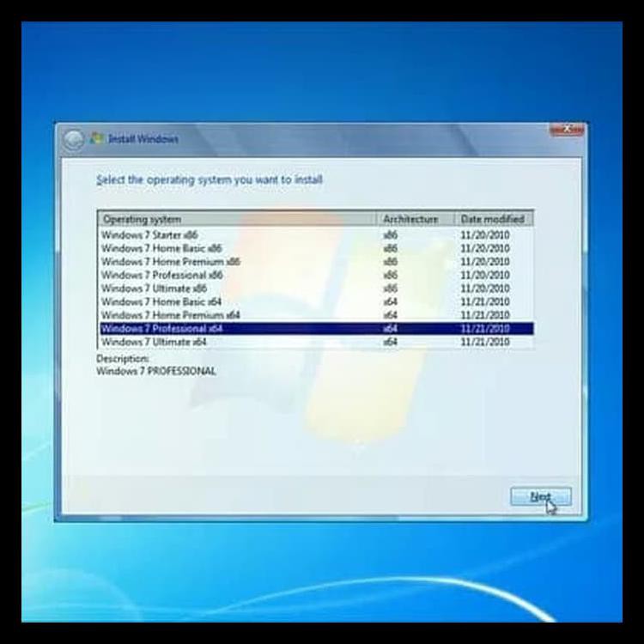Click the Date modified column header

(491, 219)
